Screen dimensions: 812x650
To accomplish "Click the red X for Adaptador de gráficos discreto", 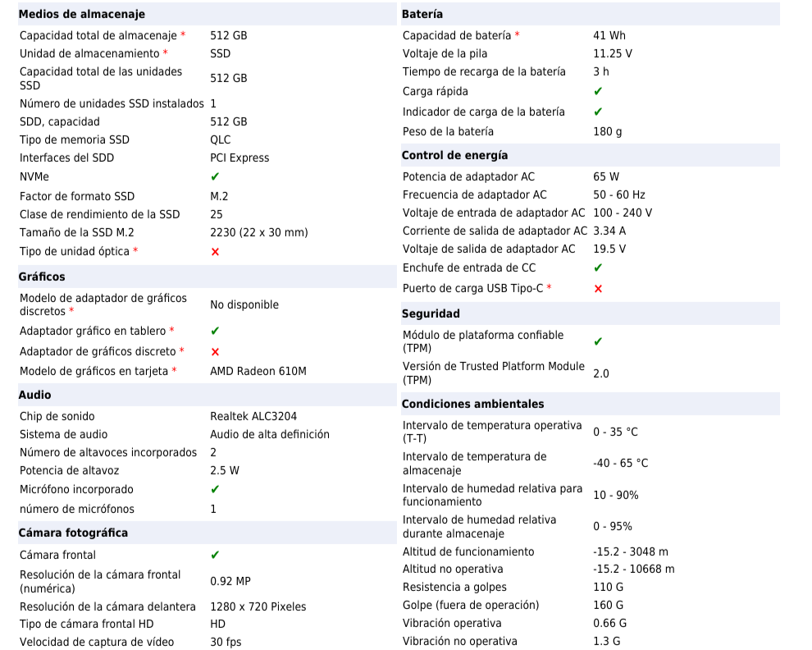I will pyautogui.click(x=215, y=352).
